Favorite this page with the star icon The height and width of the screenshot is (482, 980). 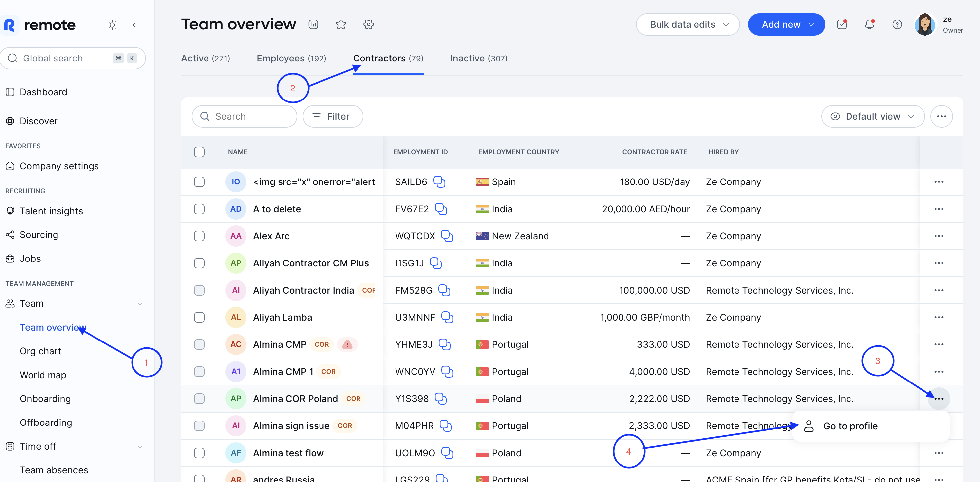(x=341, y=25)
